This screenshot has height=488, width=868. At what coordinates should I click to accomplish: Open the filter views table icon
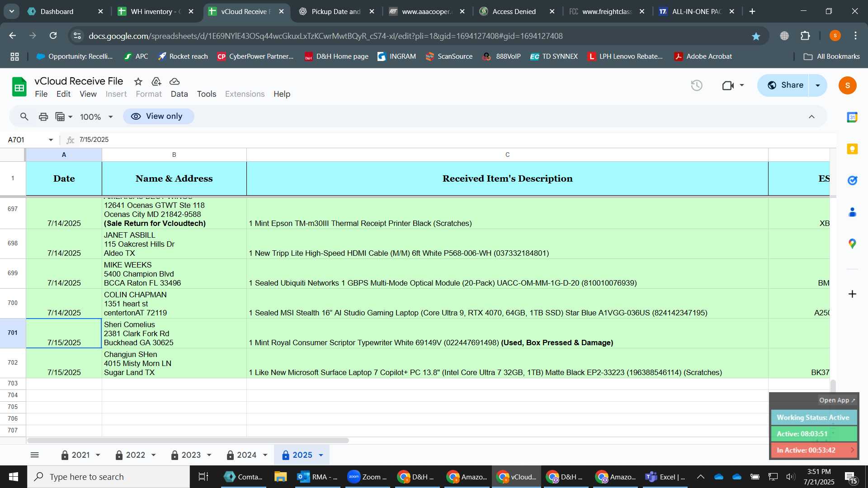tap(60, 117)
